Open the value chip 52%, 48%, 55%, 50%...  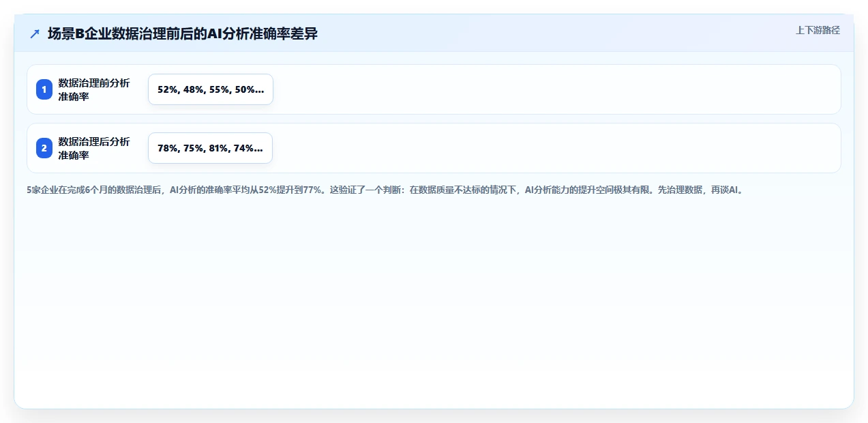tap(211, 89)
